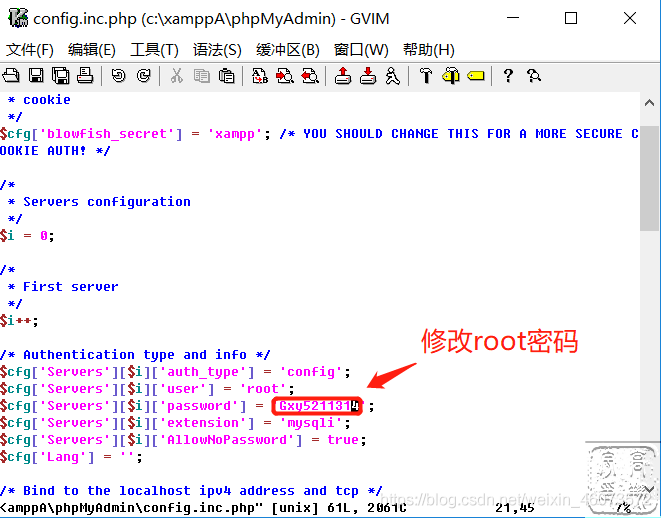The height and width of the screenshot is (518, 661).
Task: Click the true value of AllowNoPassword
Action: pyautogui.click(x=343, y=440)
